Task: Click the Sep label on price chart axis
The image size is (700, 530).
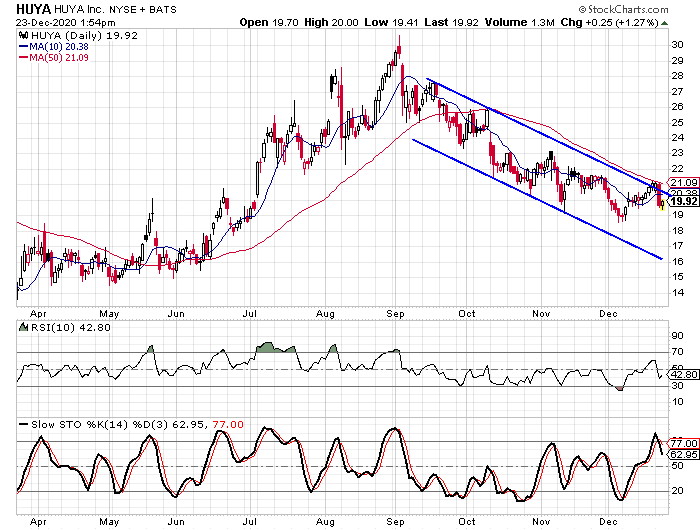Action: click(395, 314)
